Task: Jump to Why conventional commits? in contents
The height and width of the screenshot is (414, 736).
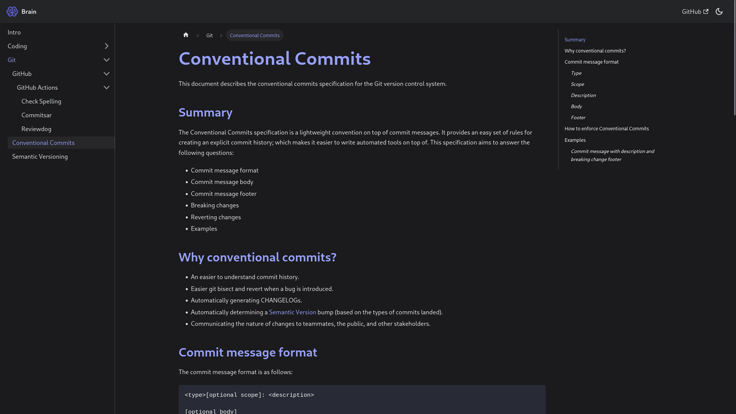Action: (595, 51)
